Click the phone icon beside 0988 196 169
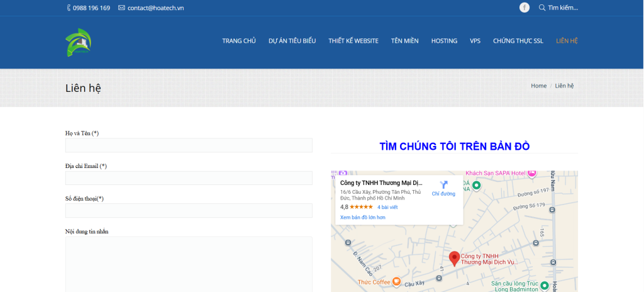644x292 pixels. [69, 8]
